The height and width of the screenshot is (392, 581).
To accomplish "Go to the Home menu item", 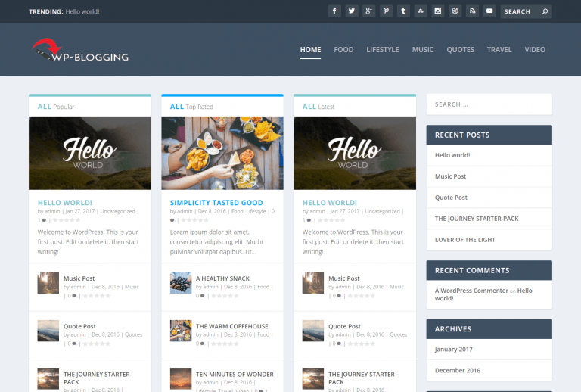I will click(310, 50).
